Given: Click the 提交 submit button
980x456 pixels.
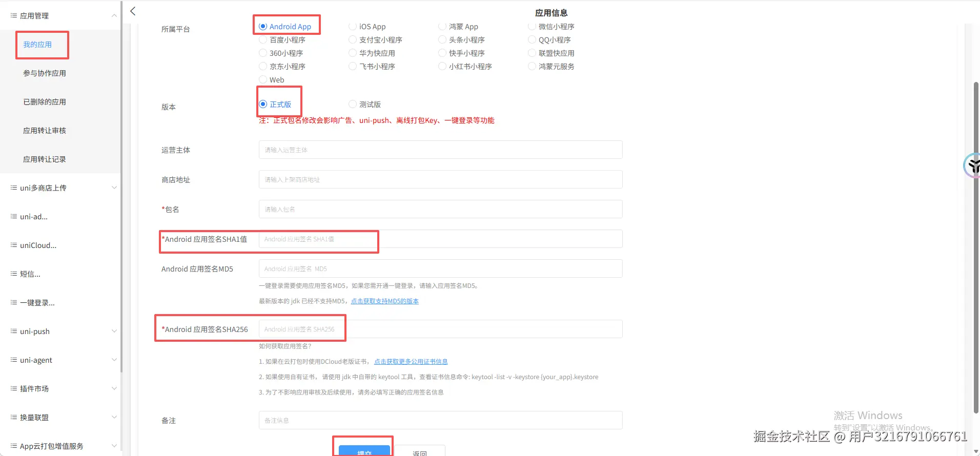Looking at the screenshot, I should click(364, 450).
